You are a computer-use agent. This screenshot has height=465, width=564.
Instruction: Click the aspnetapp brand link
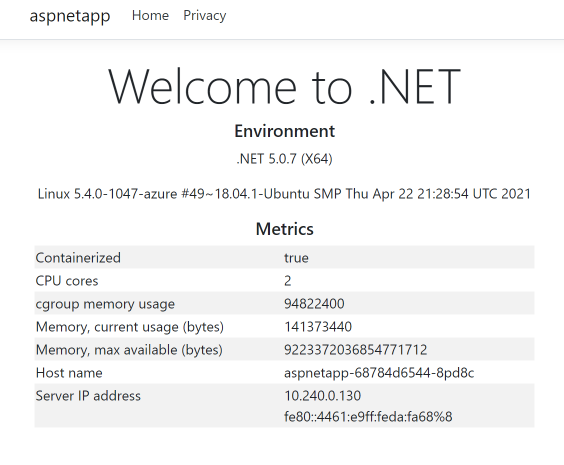[70, 16]
